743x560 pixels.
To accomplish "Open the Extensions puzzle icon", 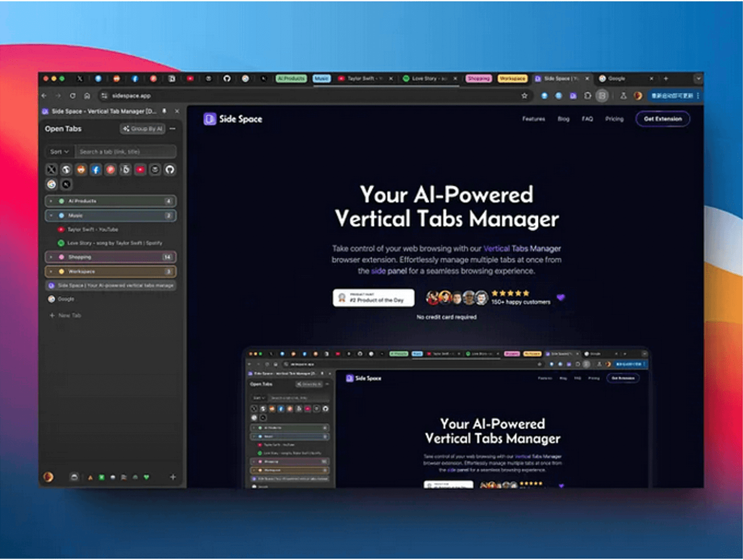I will tap(588, 96).
